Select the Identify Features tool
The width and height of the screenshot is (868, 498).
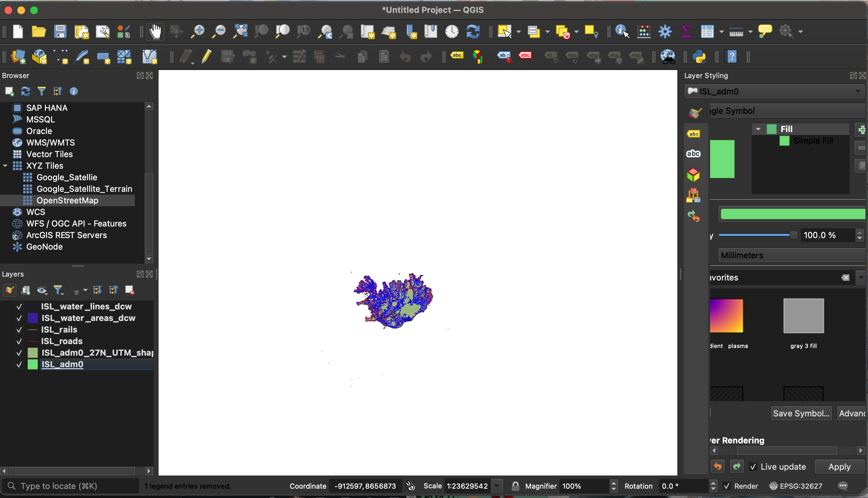(x=622, y=32)
